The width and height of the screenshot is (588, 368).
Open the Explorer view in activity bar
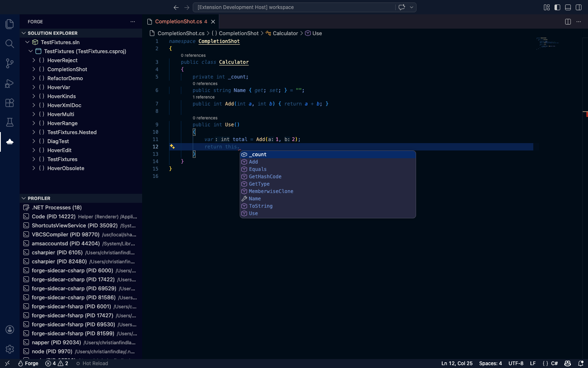(10, 24)
